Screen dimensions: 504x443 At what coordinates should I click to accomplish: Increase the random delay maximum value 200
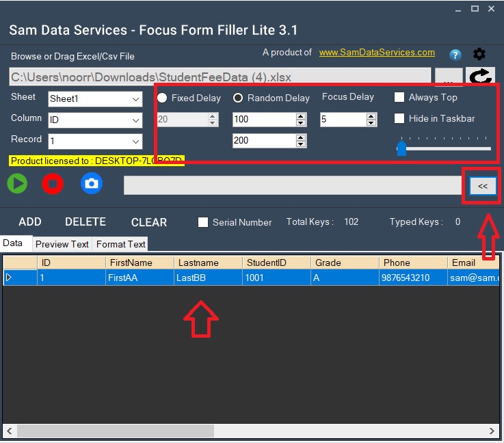(300, 137)
